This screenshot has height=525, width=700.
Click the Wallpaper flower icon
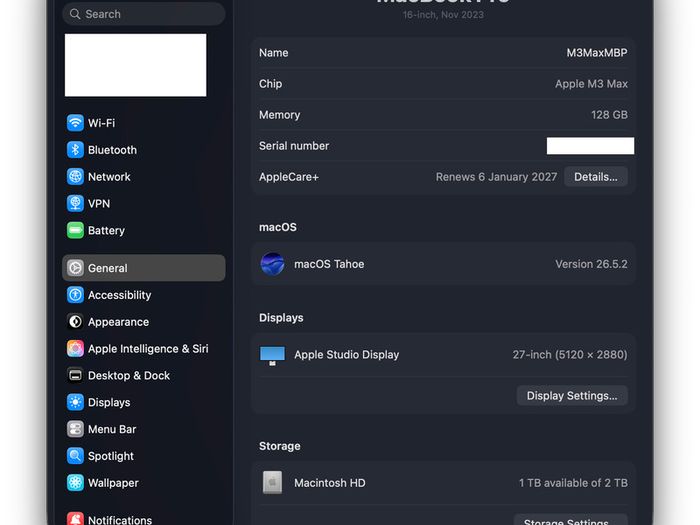pyautogui.click(x=75, y=483)
